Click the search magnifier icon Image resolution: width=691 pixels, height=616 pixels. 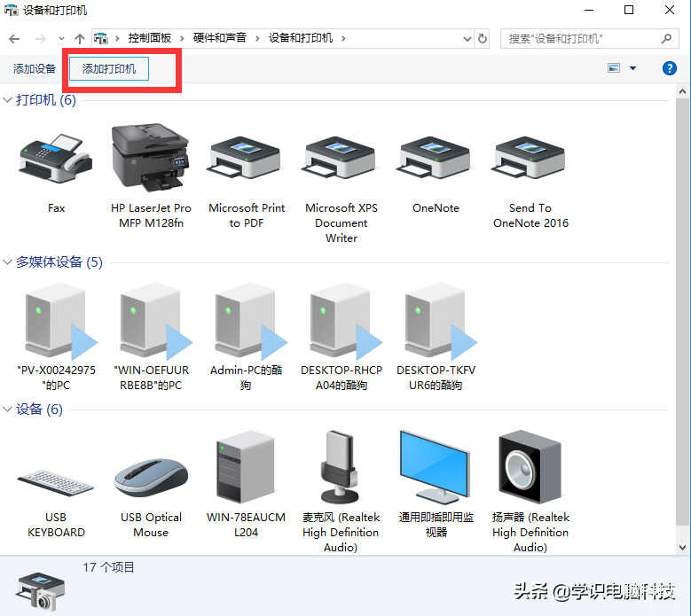click(666, 39)
